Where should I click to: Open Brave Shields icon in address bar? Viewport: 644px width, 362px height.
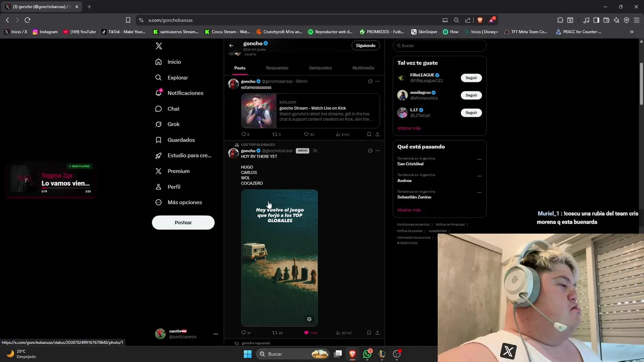(x=479, y=20)
